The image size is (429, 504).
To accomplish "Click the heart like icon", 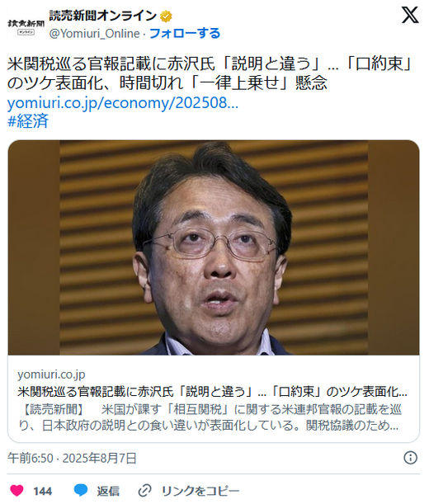I will click(16, 491).
